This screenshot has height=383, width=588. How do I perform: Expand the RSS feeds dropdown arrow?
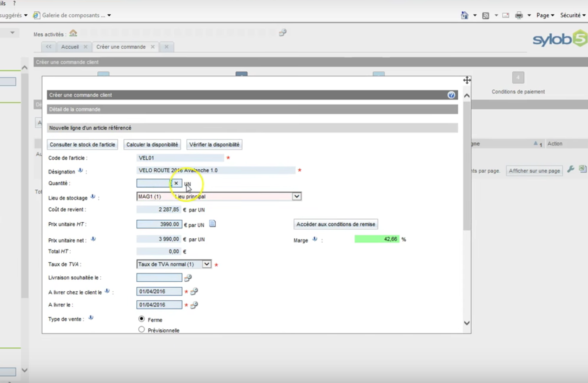[x=496, y=15]
